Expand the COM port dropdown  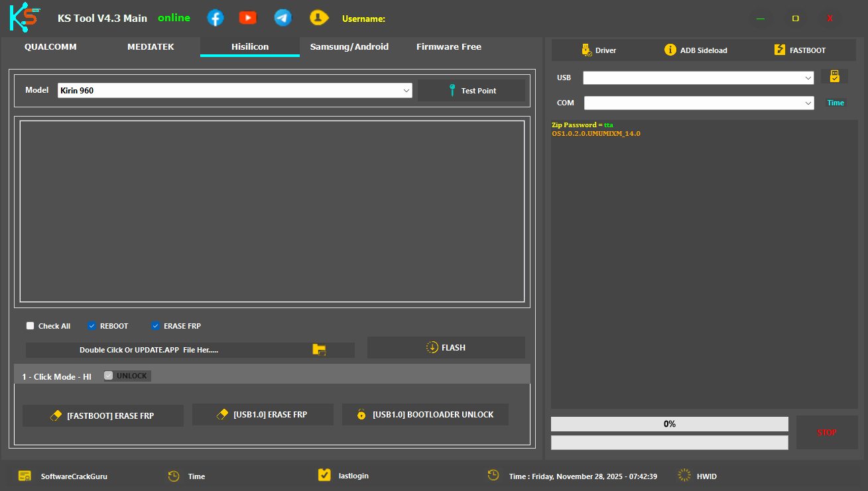point(808,103)
